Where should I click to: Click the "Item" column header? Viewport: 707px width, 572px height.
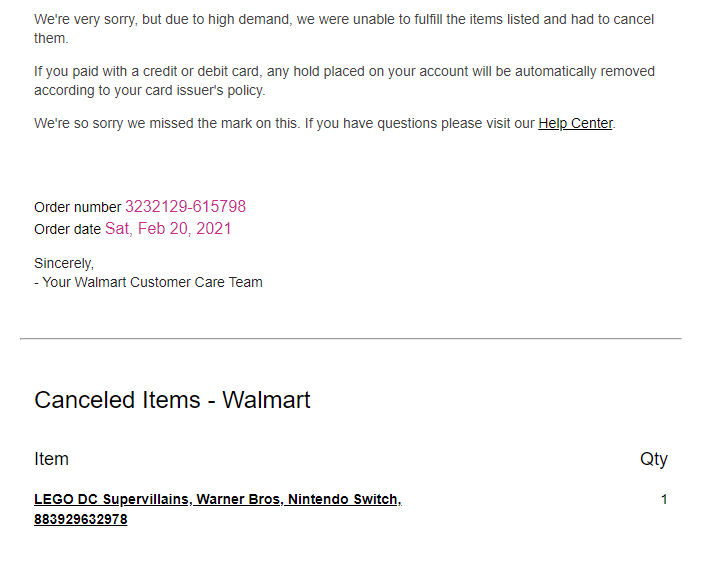coord(51,459)
